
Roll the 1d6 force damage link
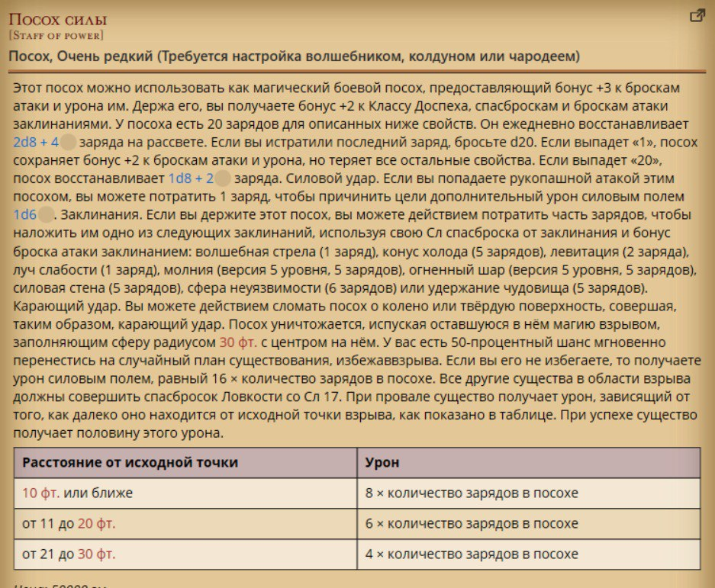click(24, 214)
